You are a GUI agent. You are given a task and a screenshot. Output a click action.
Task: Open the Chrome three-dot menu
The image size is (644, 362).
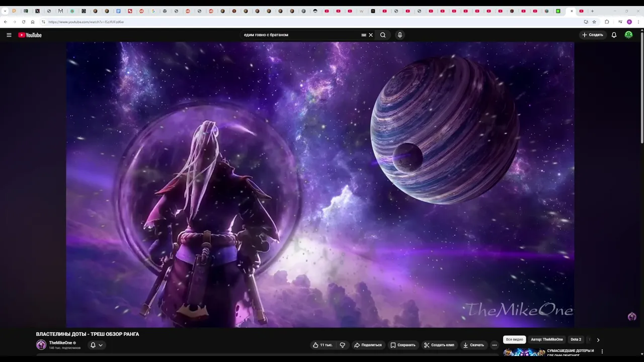(x=638, y=22)
